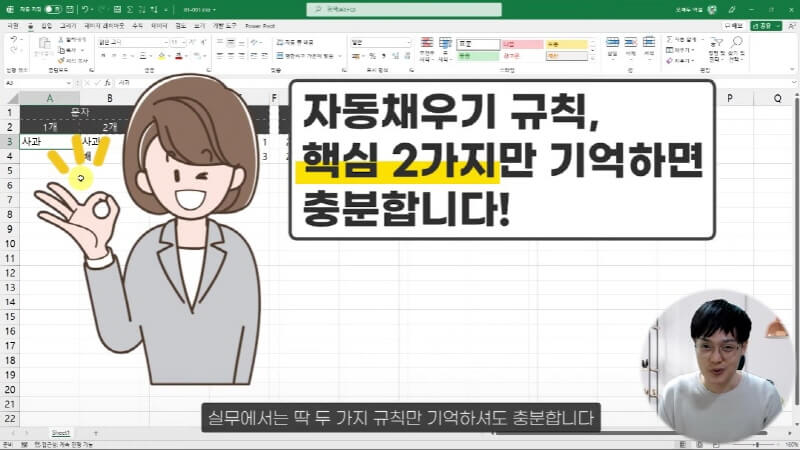Viewport: 800px width, 450px height.
Task: Add a new sheet with plus button
Action: click(x=95, y=433)
